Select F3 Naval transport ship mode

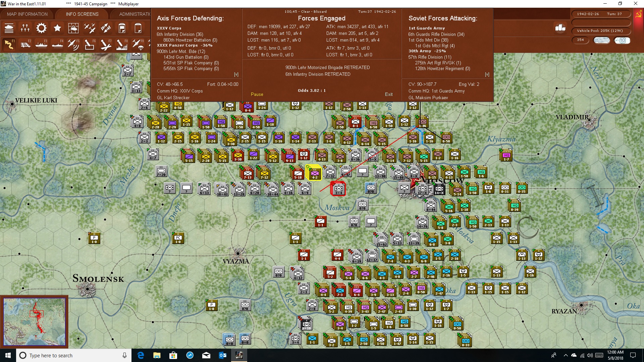(41, 44)
